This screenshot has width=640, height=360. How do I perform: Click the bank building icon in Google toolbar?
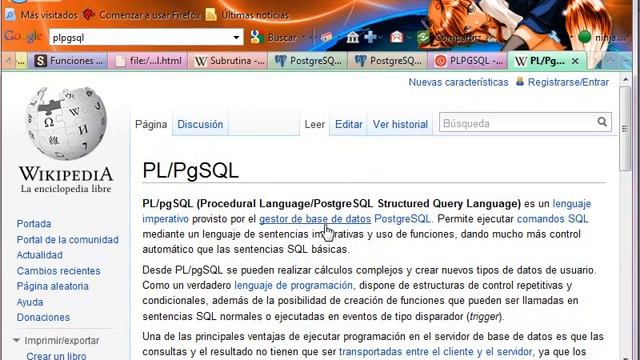pyautogui.click(x=352, y=38)
